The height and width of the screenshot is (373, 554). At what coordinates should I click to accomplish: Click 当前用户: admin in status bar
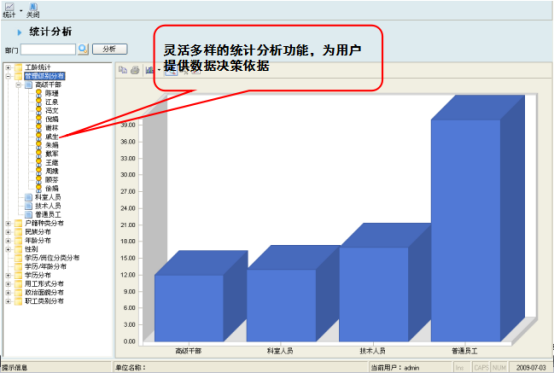395,368
